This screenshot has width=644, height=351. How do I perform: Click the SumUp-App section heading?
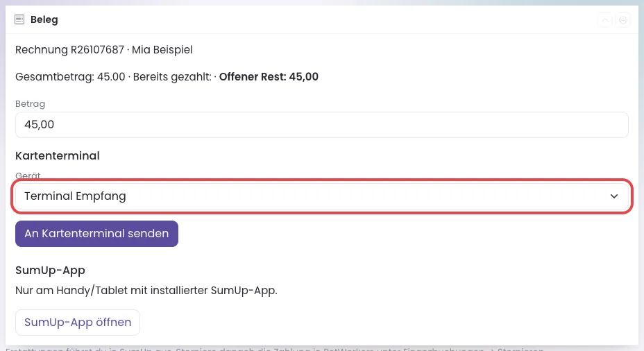click(50, 270)
